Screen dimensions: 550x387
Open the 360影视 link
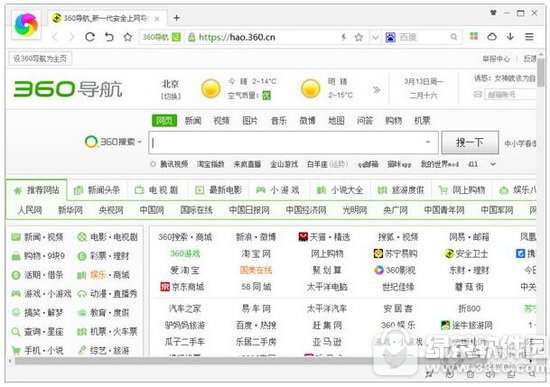point(395,270)
